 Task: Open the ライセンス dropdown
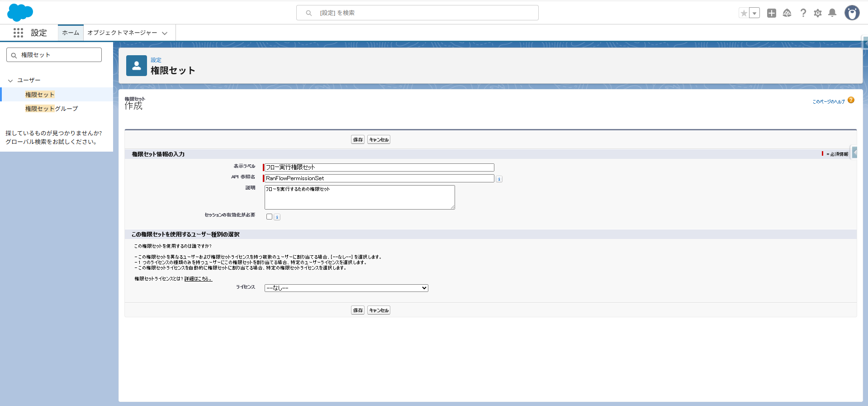pos(346,288)
